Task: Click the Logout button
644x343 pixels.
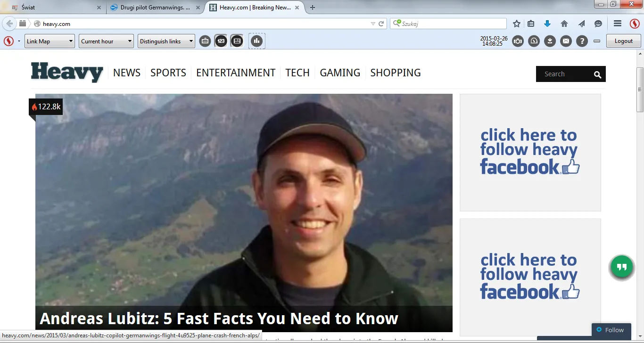Action: point(623,41)
